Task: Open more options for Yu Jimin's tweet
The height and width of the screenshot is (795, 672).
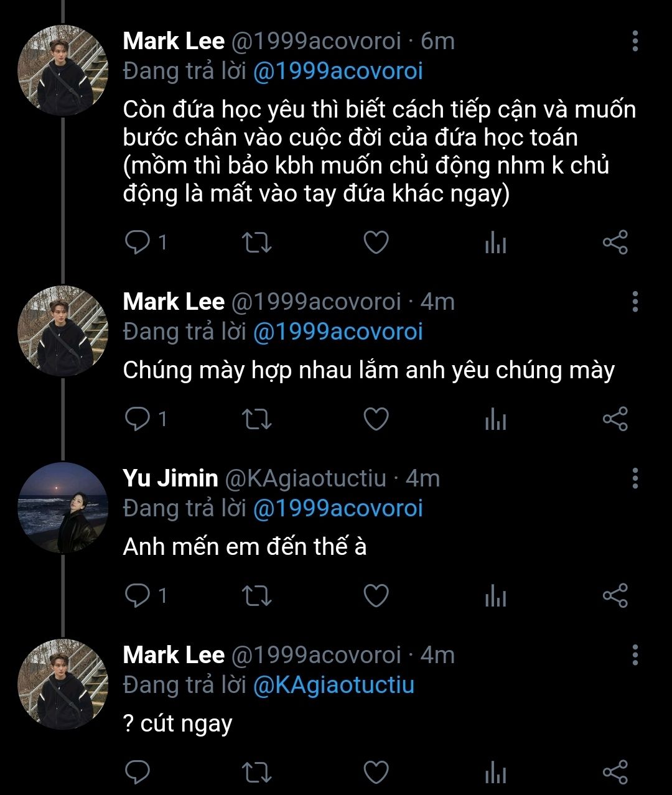Action: tap(635, 478)
